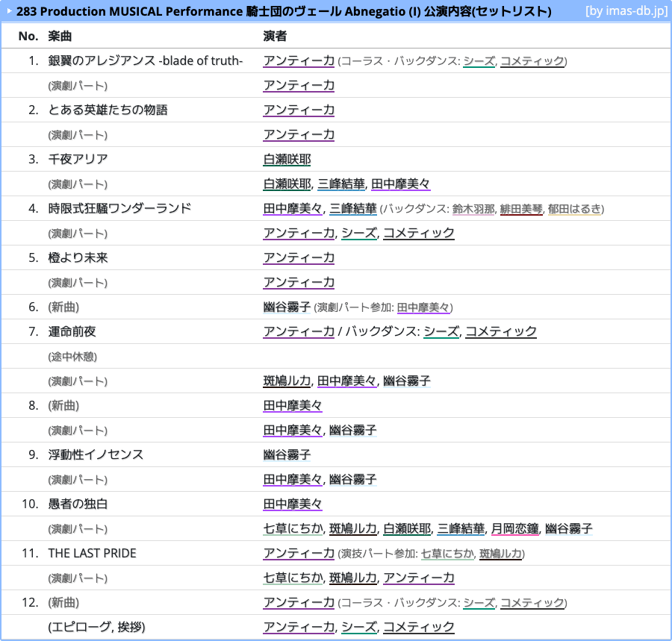Open シーズ chorus link in row 1
The image size is (672, 641).
pyautogui.click(x=479, y=60)
